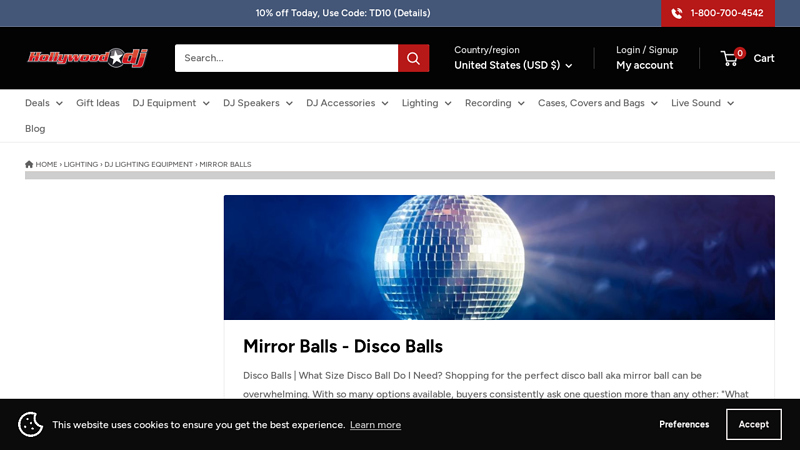Click the cookie icon in consent bar

pyautogui.click(x=31, y=424)
